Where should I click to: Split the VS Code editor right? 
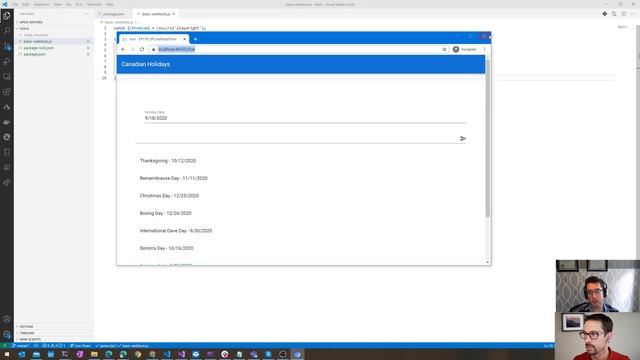[x=623, y=14]
